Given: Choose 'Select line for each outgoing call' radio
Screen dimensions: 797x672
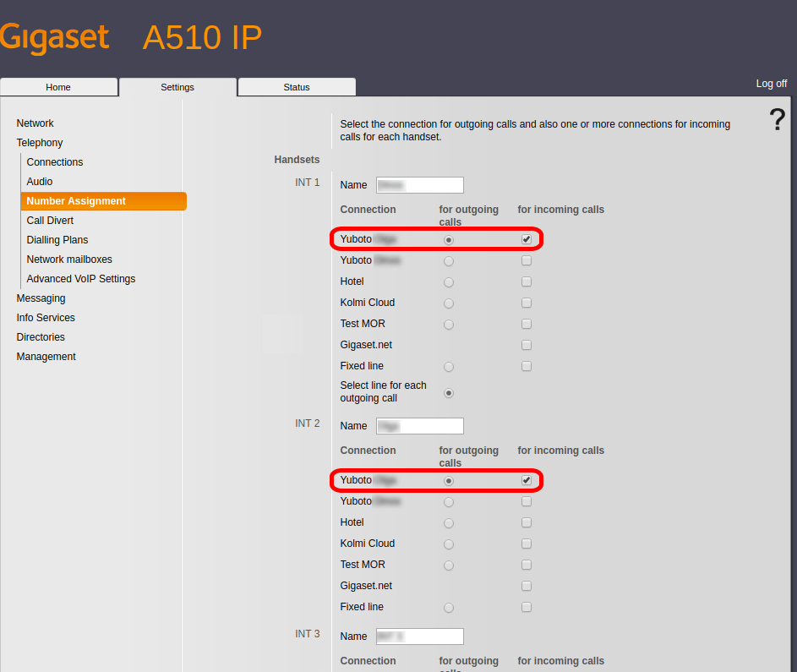Looking at the screenshot, I should (x=448, y=393).
